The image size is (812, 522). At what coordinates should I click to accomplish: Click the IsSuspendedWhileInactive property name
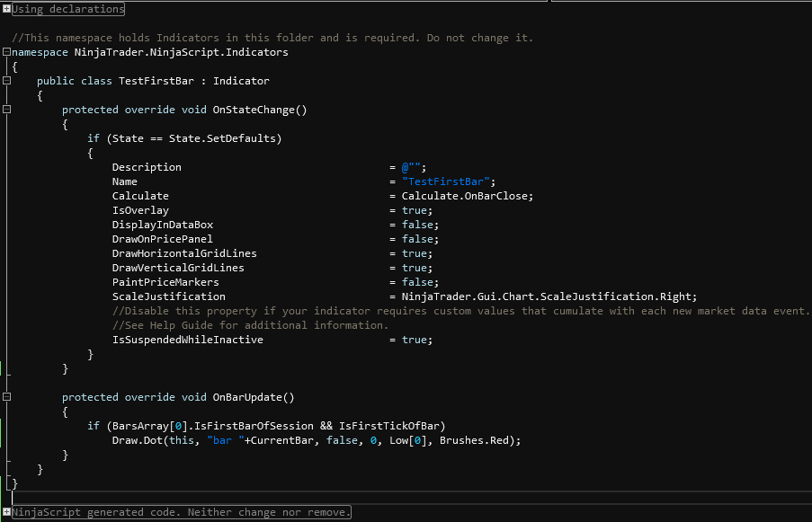tap(187, 340)
